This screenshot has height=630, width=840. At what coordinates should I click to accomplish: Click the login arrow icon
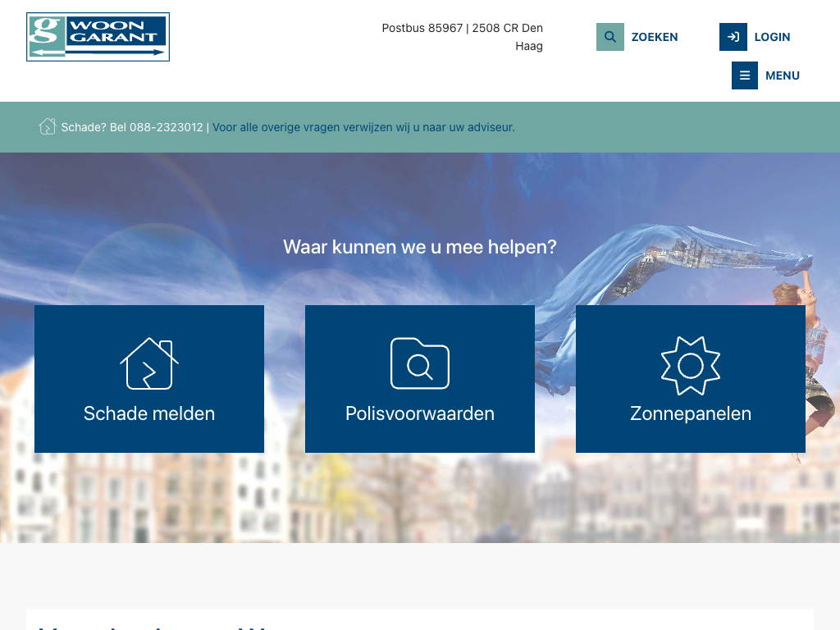[733, 37]
